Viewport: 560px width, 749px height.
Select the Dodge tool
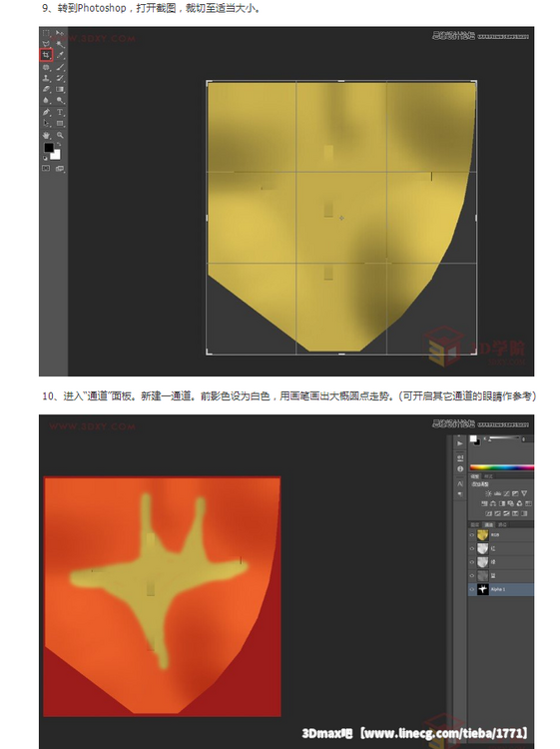pos(60,100)
